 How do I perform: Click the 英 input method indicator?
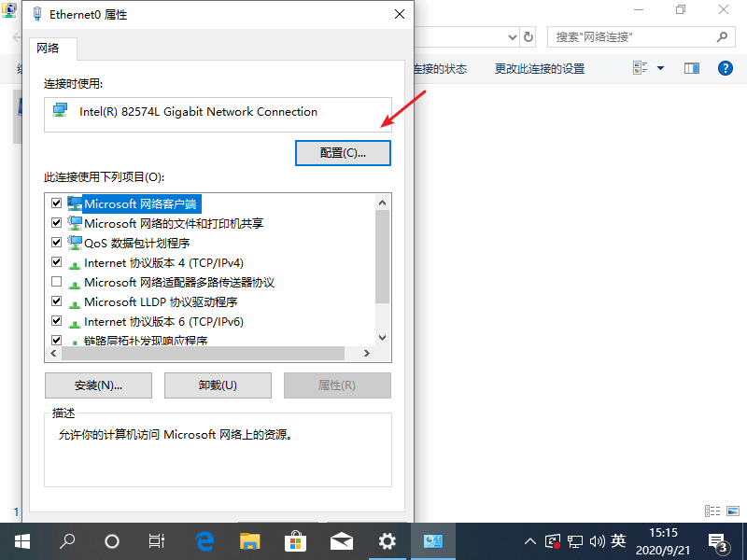pyautogui.click(x=618, y=541)
